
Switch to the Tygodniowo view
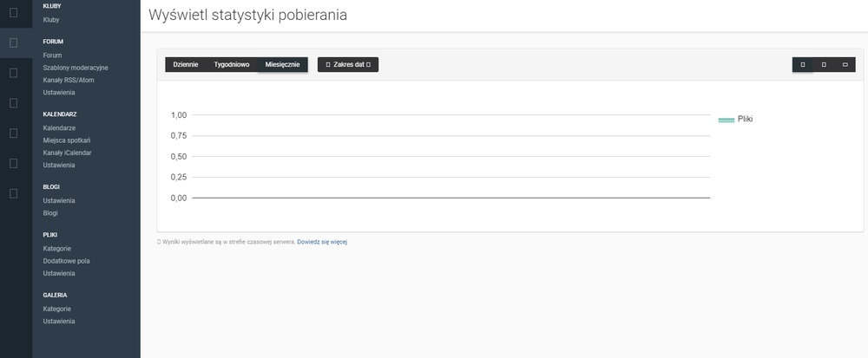pyautogui.click(x=232, y=65)
